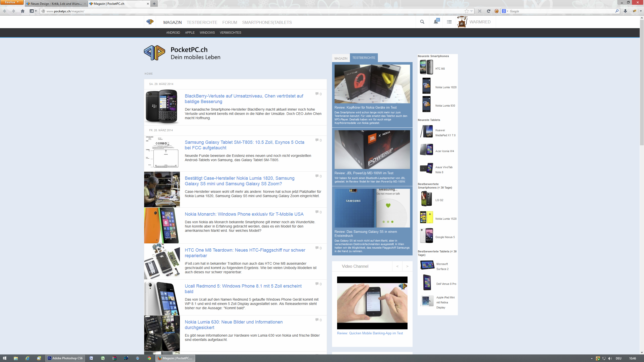
Task: Open the list menu icon in header
Action: [x=449, y=22]
